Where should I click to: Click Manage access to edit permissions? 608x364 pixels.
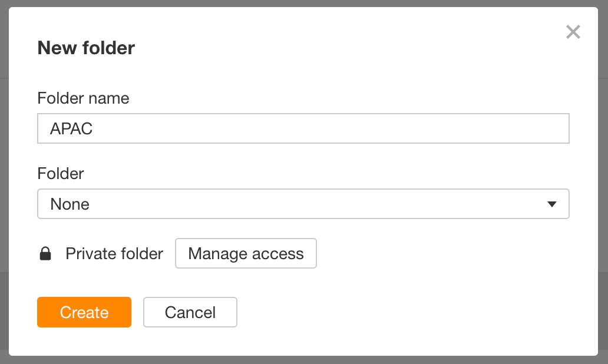[x=246, y=253]
